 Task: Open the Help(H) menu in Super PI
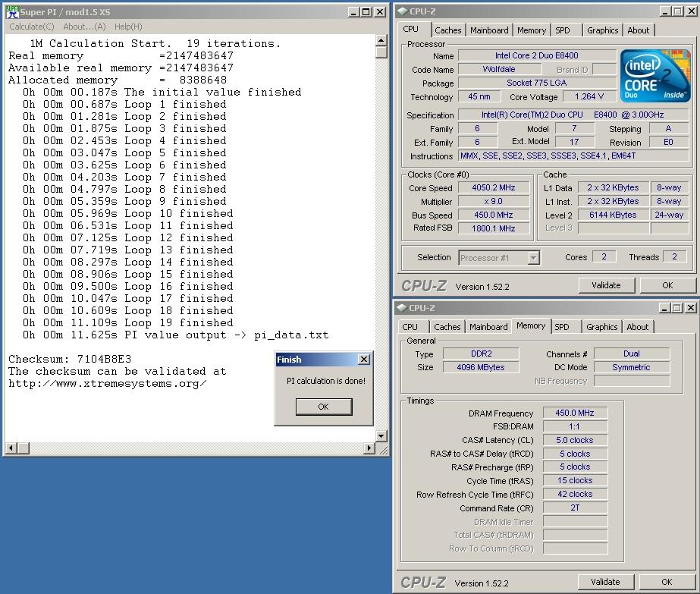coord(128,27)
